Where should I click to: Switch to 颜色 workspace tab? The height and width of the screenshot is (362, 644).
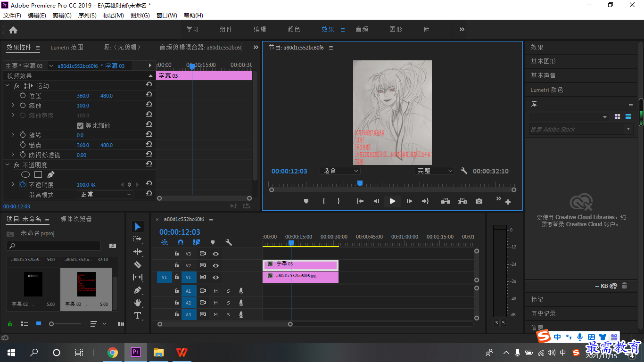point(294,29)
